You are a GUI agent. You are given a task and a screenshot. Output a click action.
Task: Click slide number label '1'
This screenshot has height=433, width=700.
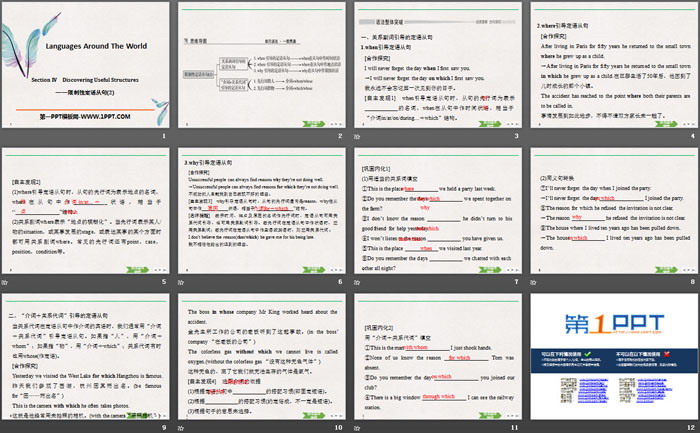tap(164, 136)
